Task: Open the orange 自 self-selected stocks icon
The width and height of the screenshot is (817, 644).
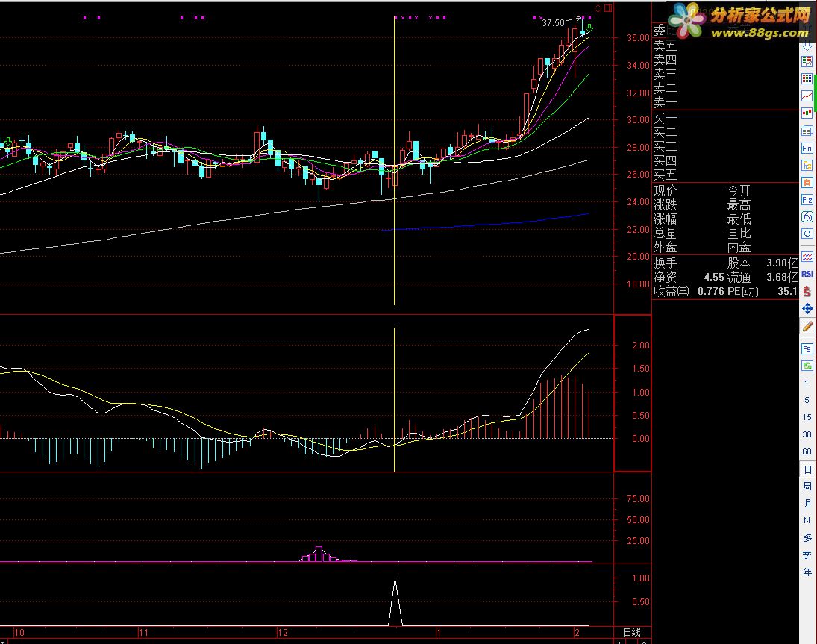Action: 807,183
